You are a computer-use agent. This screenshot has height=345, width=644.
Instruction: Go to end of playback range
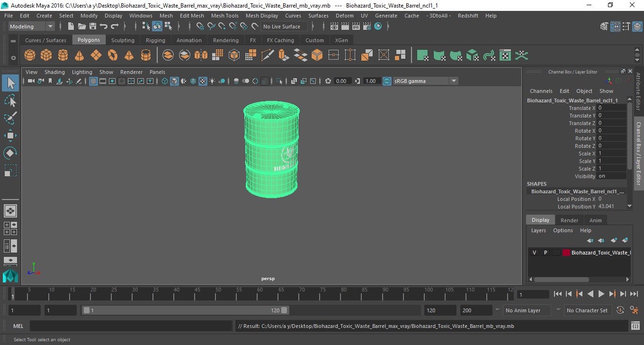634,294
